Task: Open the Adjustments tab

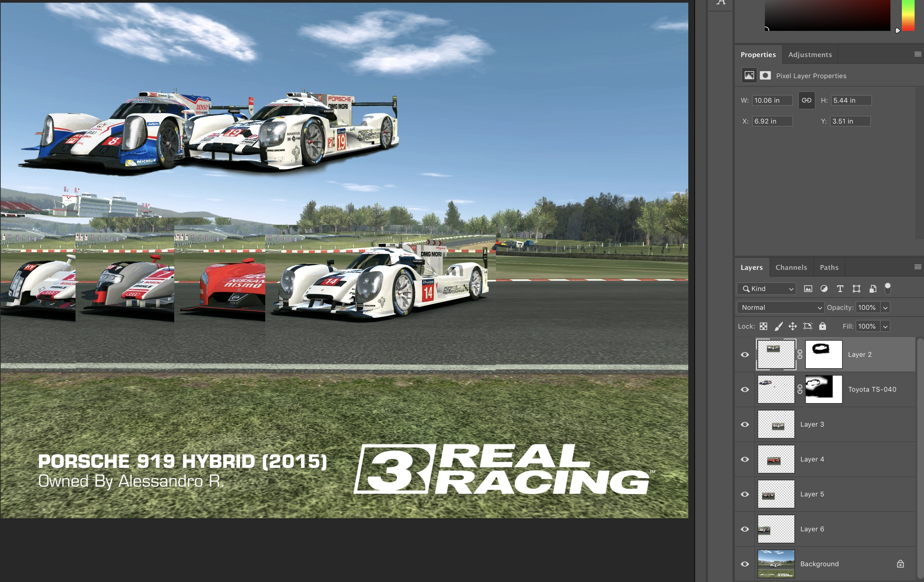Action: pos(810,54)
